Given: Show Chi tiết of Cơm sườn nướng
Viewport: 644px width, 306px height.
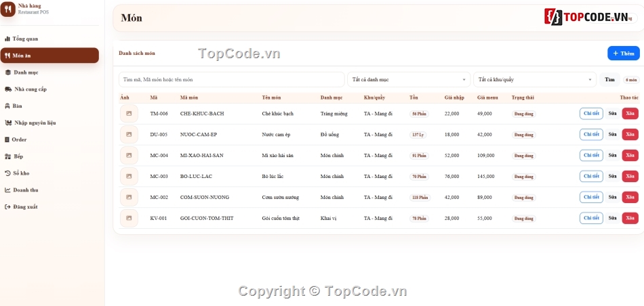Looking at the screenshot, I should tap(591, 197).
